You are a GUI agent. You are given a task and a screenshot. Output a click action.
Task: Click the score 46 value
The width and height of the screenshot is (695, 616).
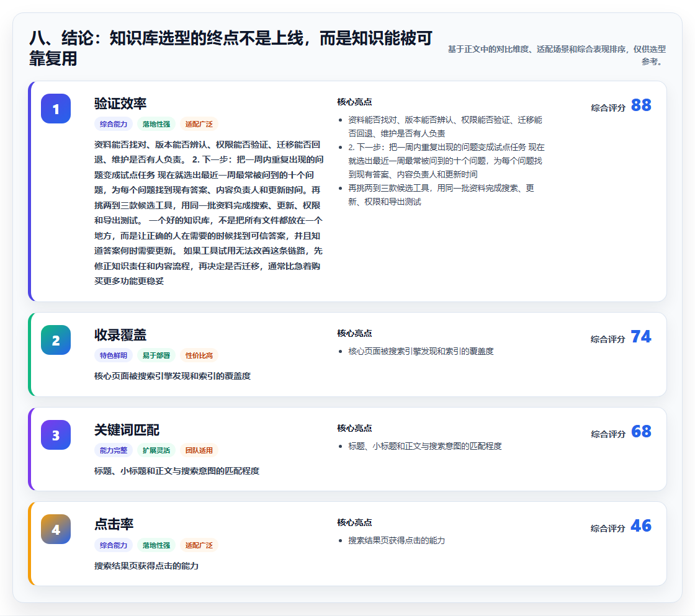(x=641, y=525)
